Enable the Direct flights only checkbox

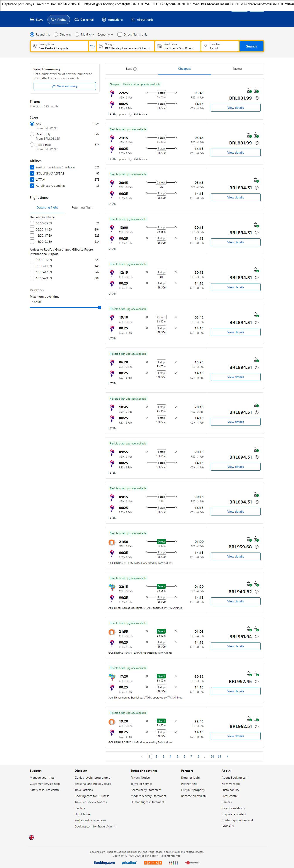(x=120, y=34)
